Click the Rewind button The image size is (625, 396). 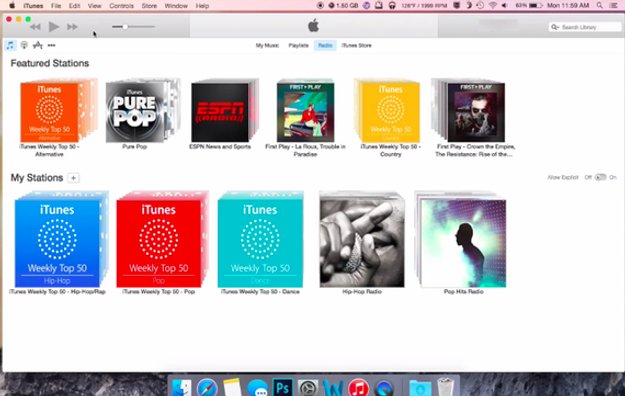(35, 27)
